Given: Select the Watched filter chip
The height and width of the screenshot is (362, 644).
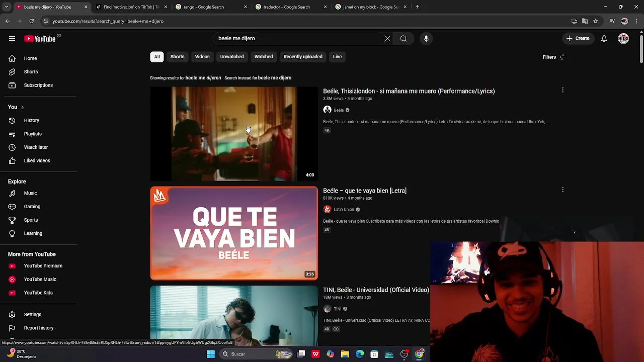Looking at the screenshot, I should [264, 57].
